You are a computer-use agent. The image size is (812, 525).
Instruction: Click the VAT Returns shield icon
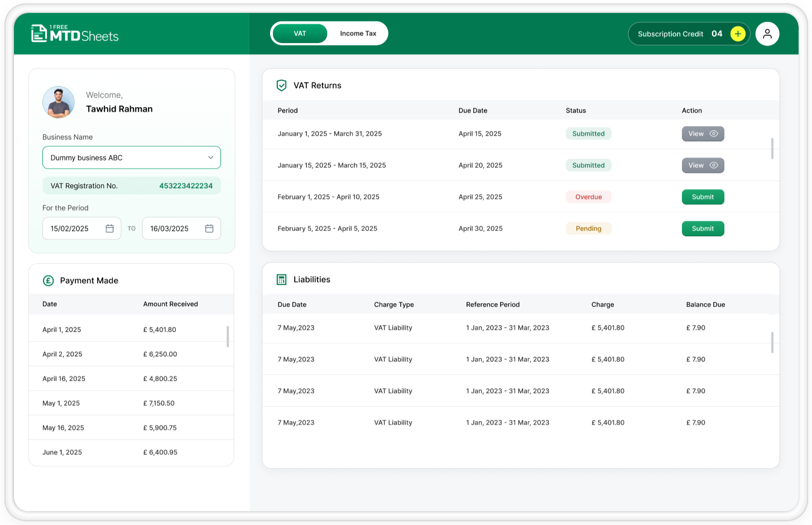(282, 85)
